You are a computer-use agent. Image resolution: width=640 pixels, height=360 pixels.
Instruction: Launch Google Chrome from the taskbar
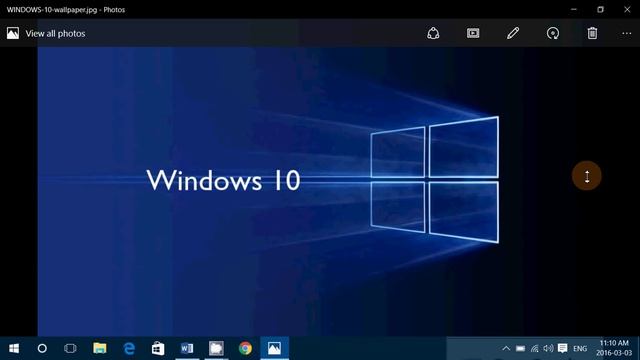(245, 348)
